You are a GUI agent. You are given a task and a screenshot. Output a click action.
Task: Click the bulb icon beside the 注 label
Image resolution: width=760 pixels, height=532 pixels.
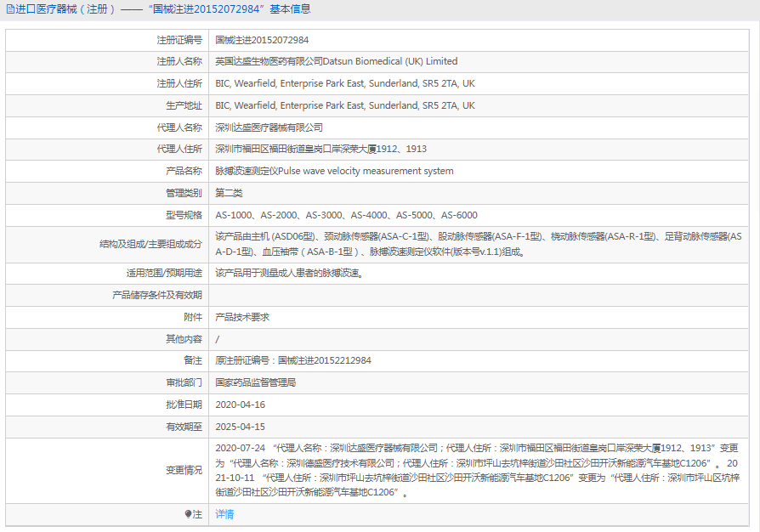pyautogui.click(x=188, y=514)
